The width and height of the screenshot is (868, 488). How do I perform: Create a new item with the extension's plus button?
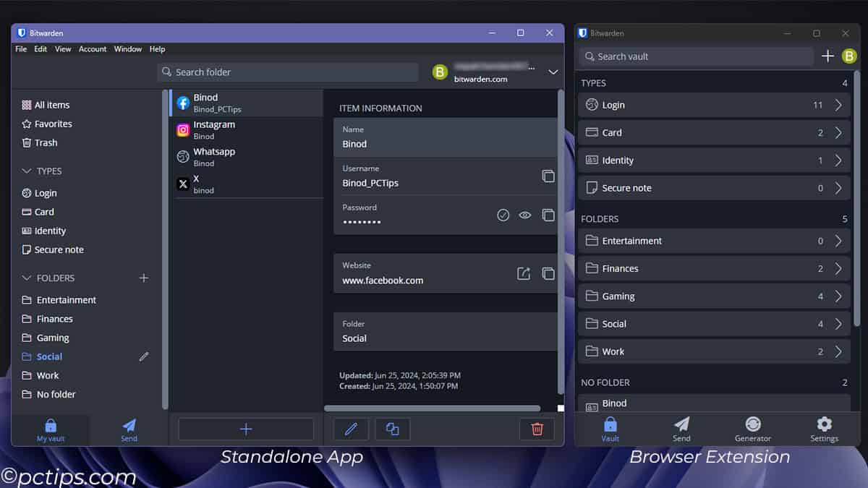tap(827, 56)
